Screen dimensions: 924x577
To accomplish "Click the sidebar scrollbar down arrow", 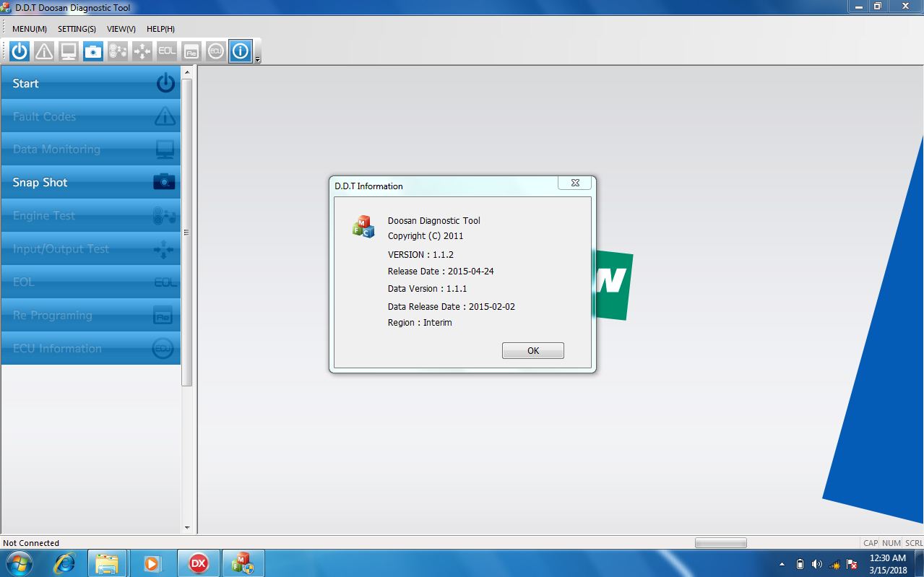I will [187, 528].
